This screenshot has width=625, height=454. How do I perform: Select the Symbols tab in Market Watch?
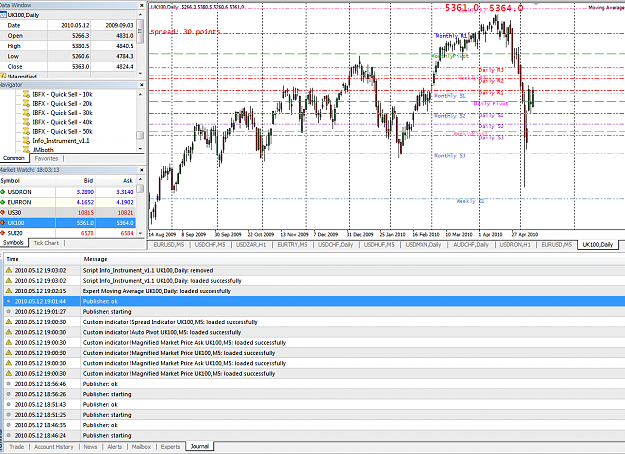click(13, 243)
